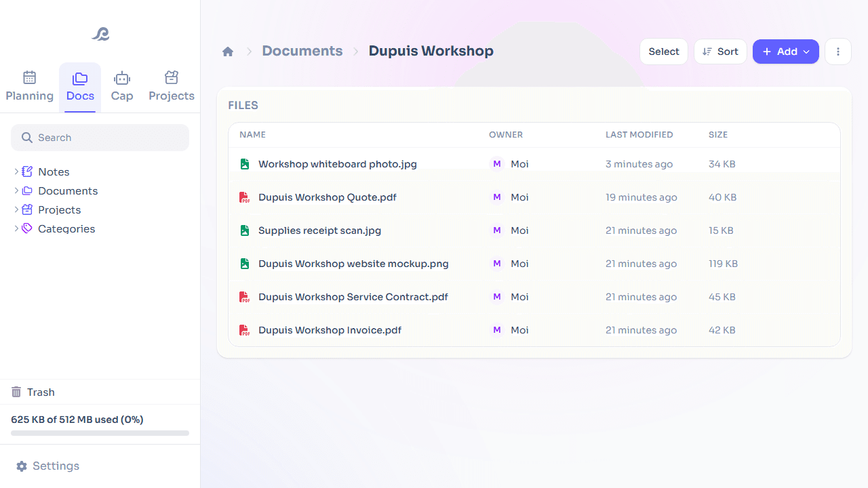The height and width of the screenshot is (488, 868).
Task: Open Supplies receipt scan.jpg
Action: point(320,230)
